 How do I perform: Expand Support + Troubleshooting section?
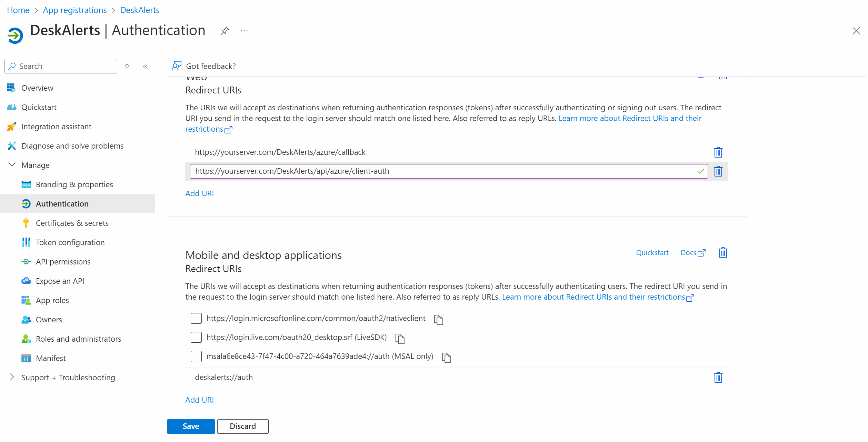point(12,377)
